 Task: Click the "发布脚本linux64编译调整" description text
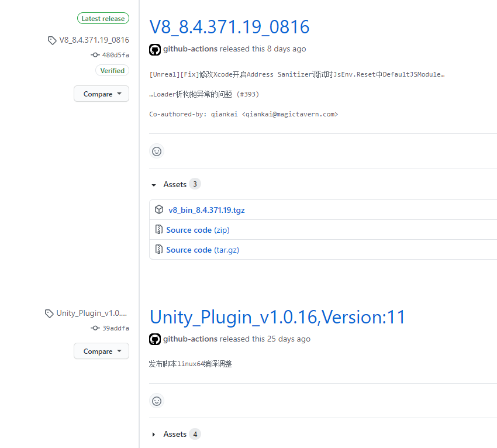[191, 364]
